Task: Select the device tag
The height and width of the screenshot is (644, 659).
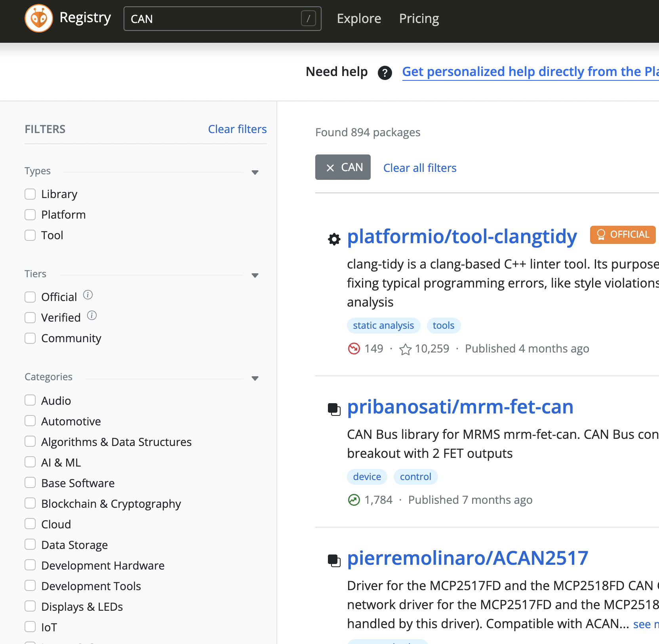Action: 367,477
